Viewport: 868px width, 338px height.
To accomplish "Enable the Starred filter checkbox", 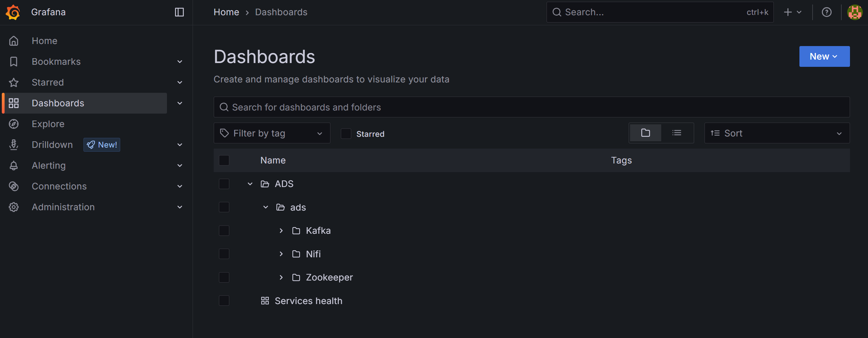I will [x=346, y=134].
